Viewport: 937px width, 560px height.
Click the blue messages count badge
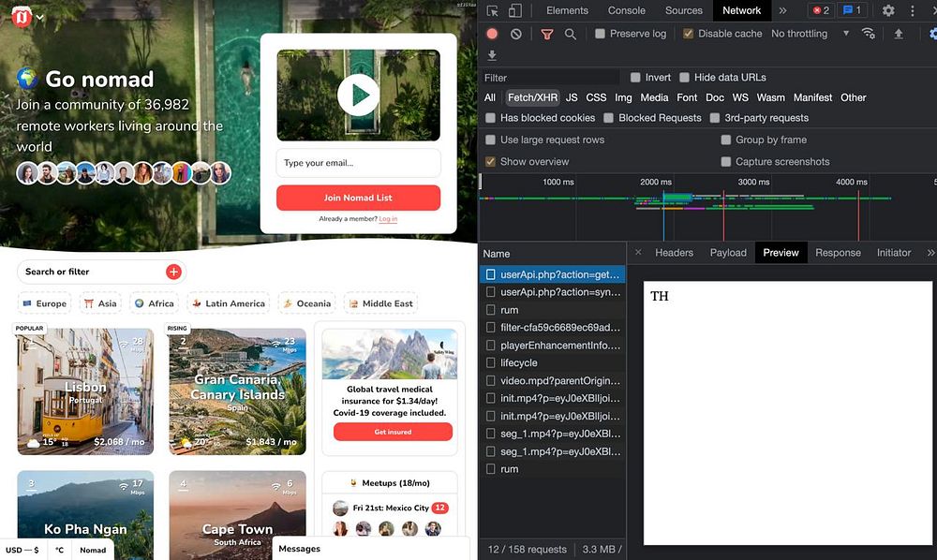tap(852, 10)
